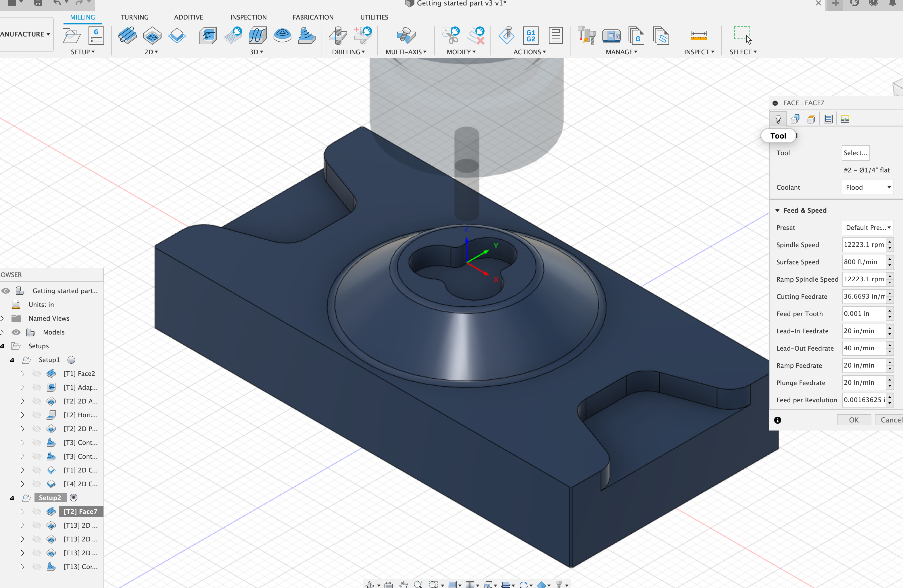903x588 pixels.
Task: Open the Passes tab icon in dialog
Action: point(828,119)
